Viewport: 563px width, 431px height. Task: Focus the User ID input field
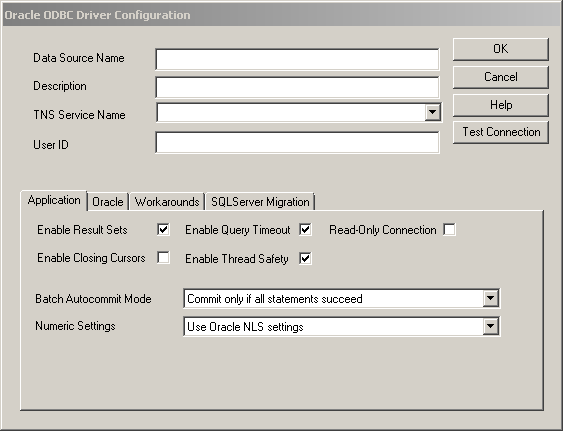[x=297, y=142]
